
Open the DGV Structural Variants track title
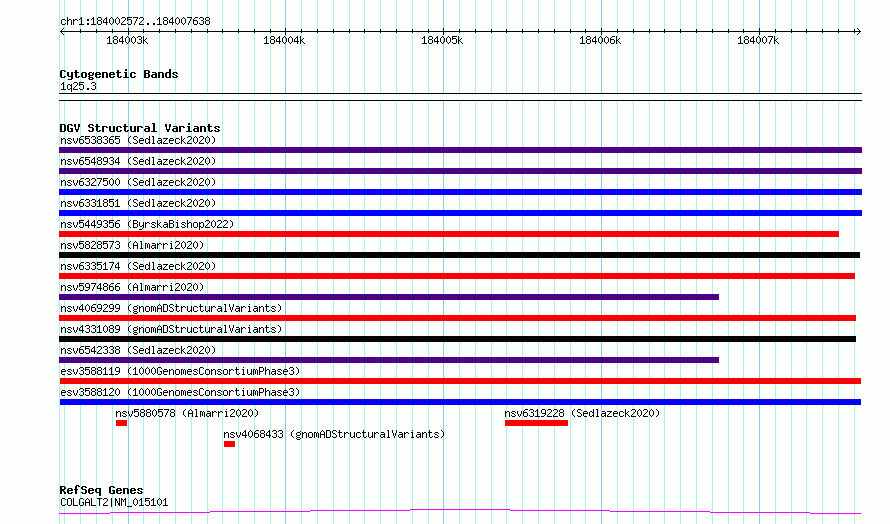point(140,128)
